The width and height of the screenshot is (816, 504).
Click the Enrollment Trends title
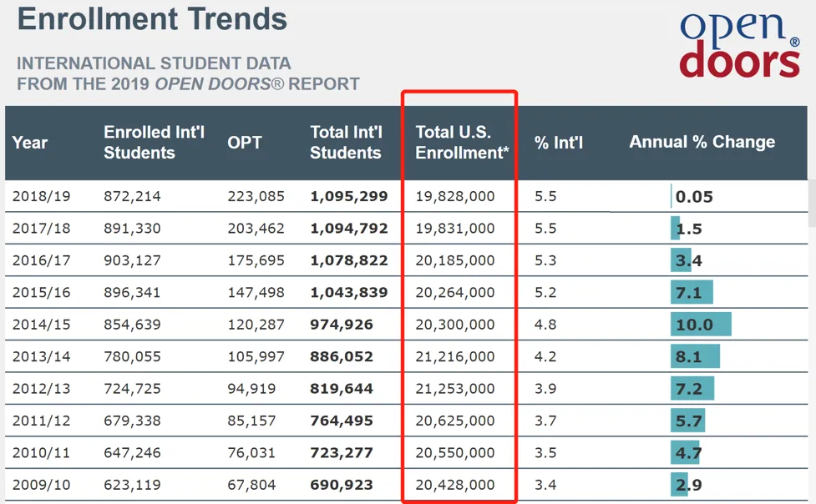152,18
